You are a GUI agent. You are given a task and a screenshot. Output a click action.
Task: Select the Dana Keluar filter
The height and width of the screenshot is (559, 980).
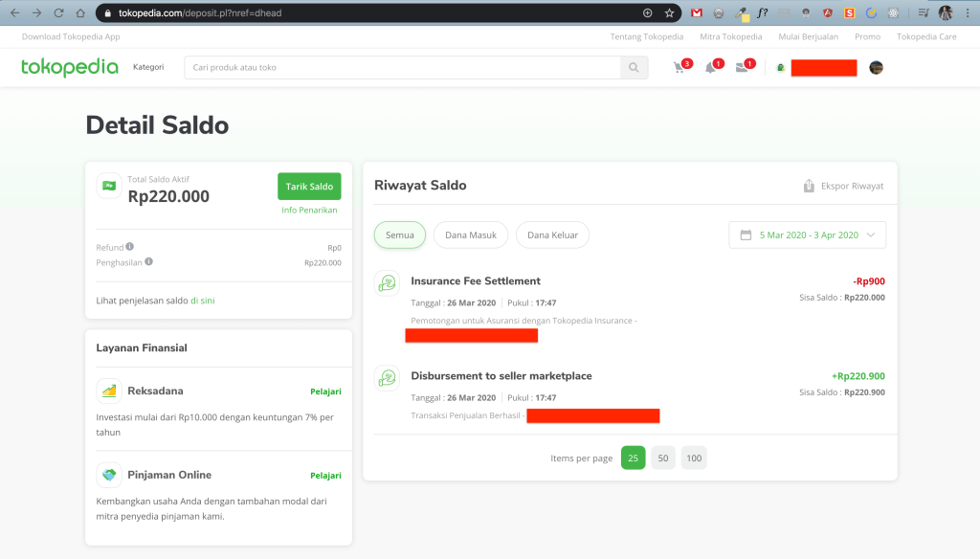click(552, 235)
